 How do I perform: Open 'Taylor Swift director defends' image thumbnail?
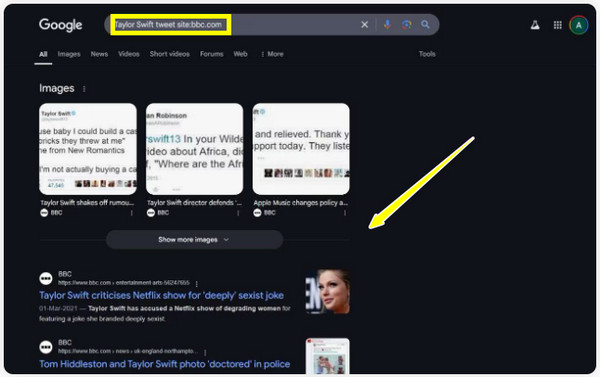click(x=194, y=149)
